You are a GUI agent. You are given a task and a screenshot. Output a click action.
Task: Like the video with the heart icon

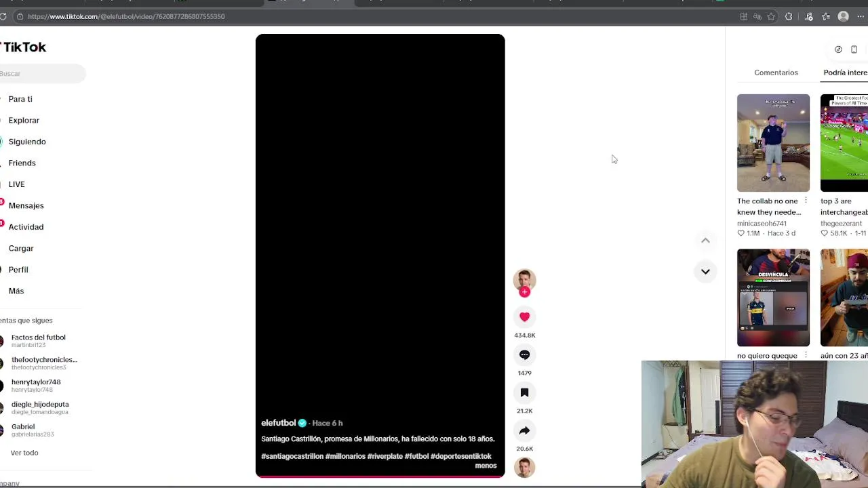point(524,317)
